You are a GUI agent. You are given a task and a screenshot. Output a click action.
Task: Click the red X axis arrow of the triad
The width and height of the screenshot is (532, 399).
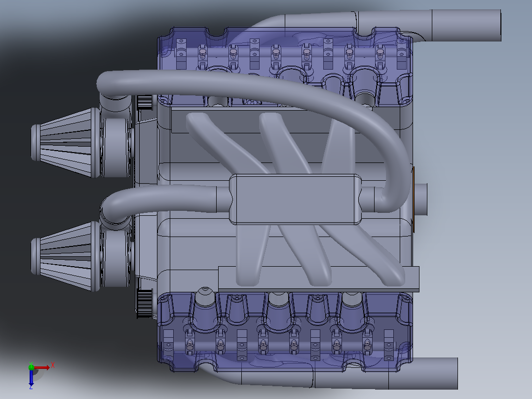[42, 367]
